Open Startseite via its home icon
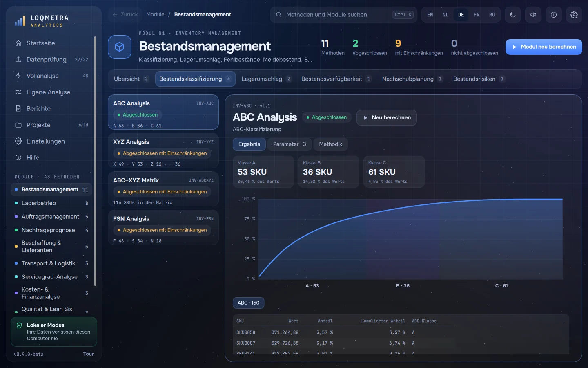 18,43
